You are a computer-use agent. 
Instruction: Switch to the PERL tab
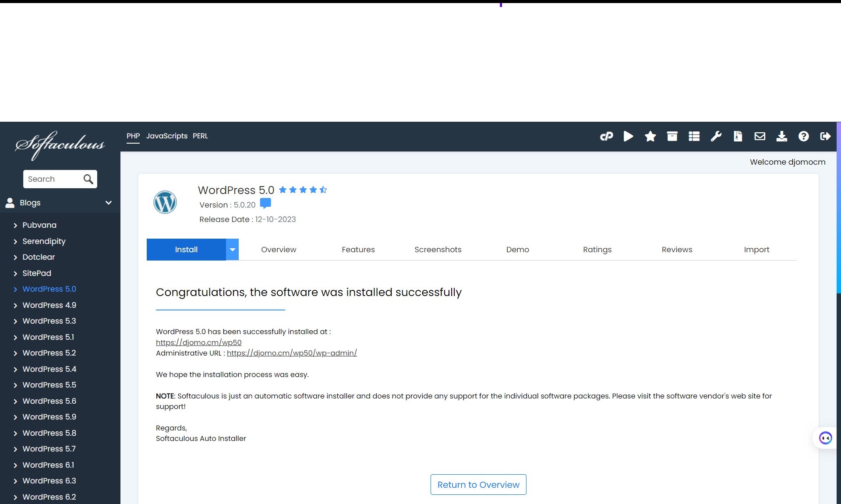(x=200, y=136)
